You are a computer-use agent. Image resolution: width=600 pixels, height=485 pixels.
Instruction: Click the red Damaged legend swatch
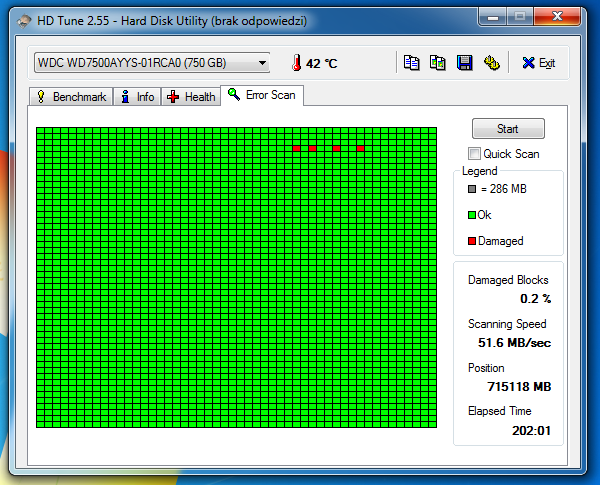tap(472, 241)
